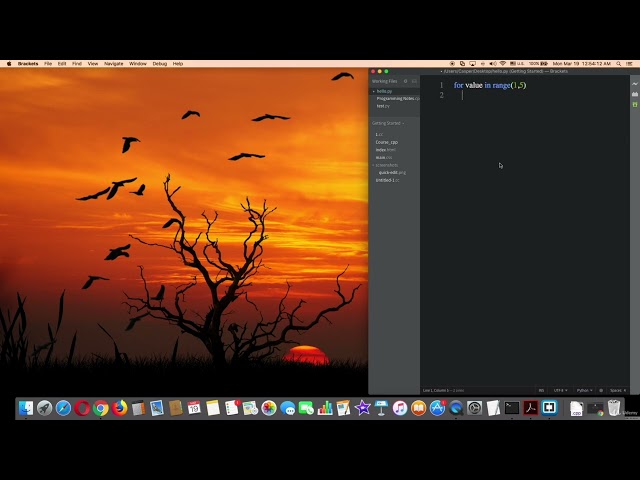Open the File menu
The height and width of the screenshot is (480, 640).
click(x=48, y=64)
